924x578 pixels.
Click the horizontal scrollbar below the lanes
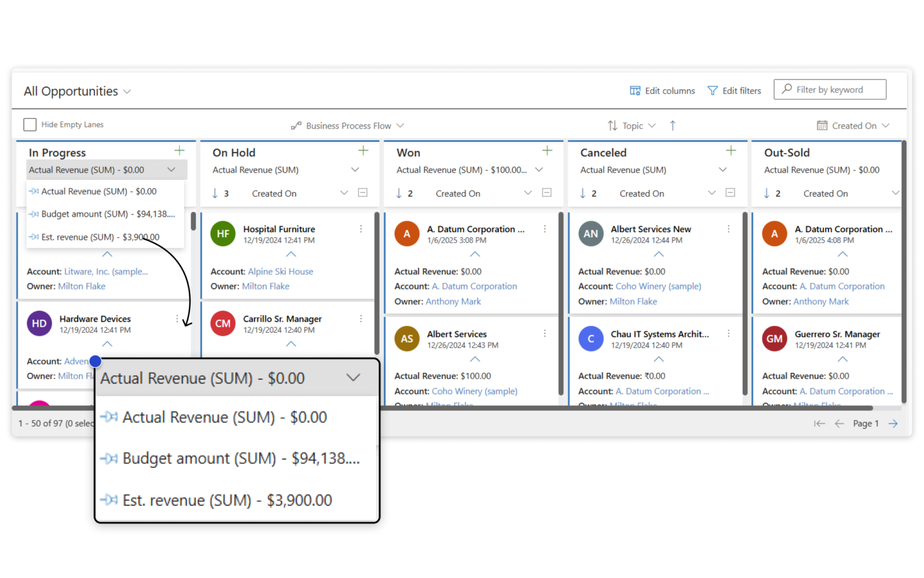coord(442,408)
